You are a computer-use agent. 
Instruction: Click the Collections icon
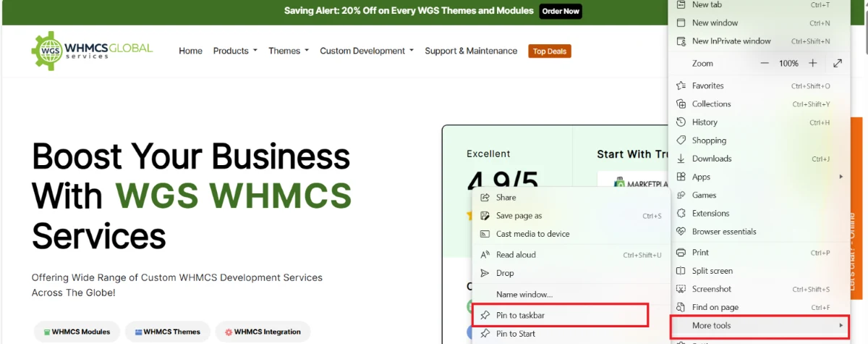click(680, 104)
